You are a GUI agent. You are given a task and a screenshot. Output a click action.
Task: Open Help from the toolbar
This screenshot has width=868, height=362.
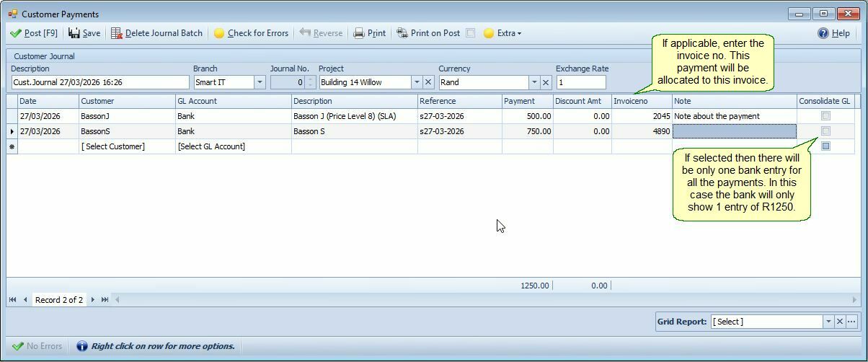coord(833,33)
